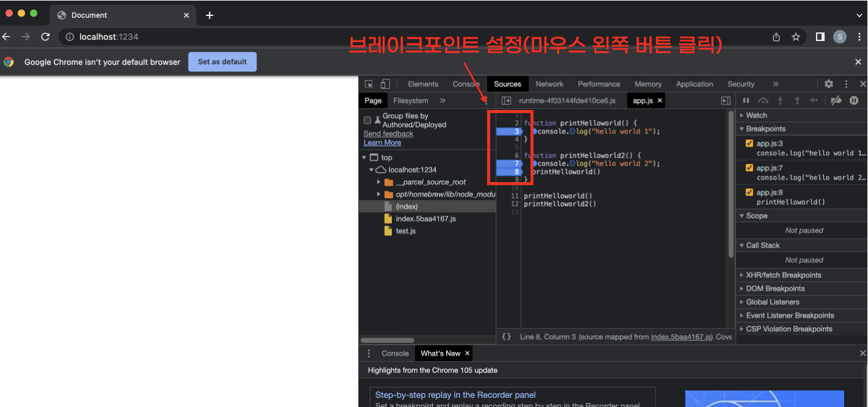The image size is (868, 407).
Task: Switch to the Application panel
Action: [694, 84]
